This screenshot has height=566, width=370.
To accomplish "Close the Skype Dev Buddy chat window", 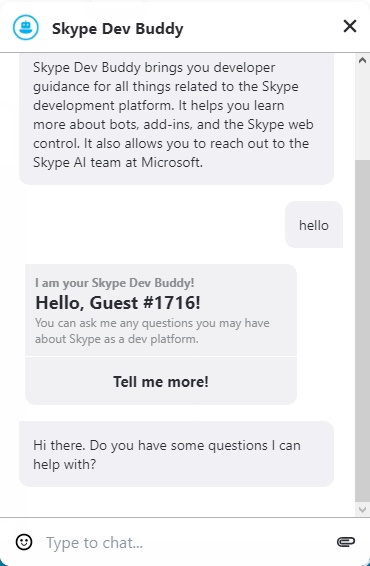I will click(x=350, y=26).
